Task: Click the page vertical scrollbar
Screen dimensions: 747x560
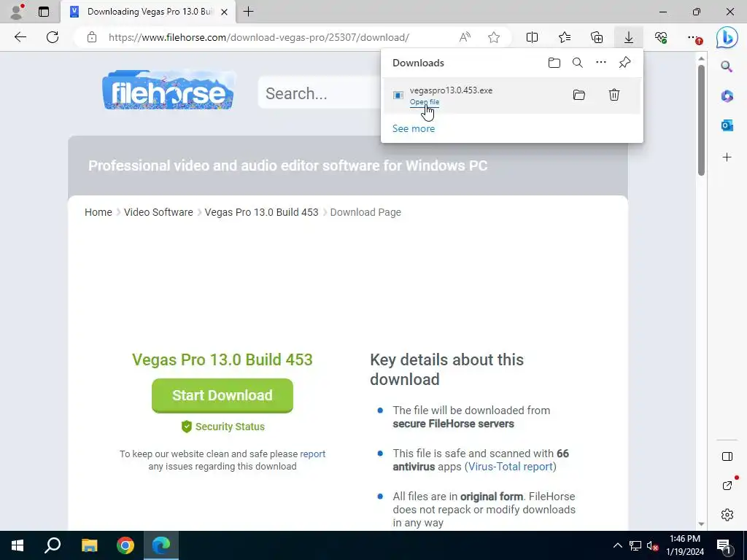Action: 701,119
